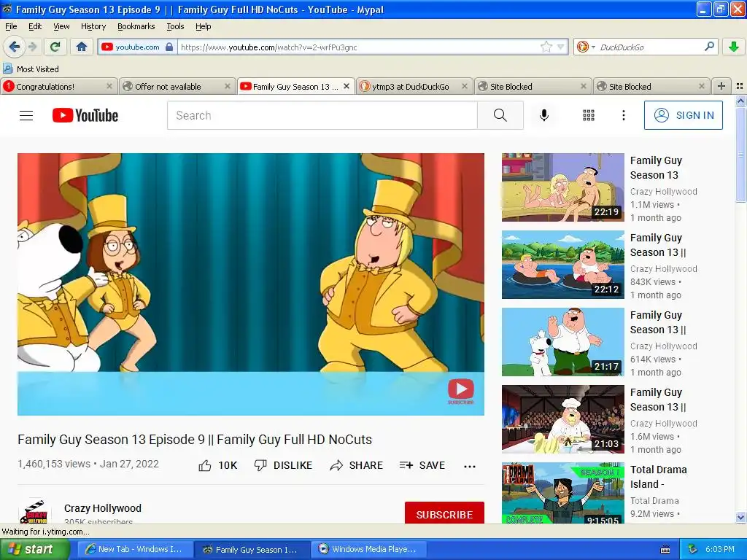Open the Help menu
The height and width of the screenshot is (560, 747).
[204, 26]
